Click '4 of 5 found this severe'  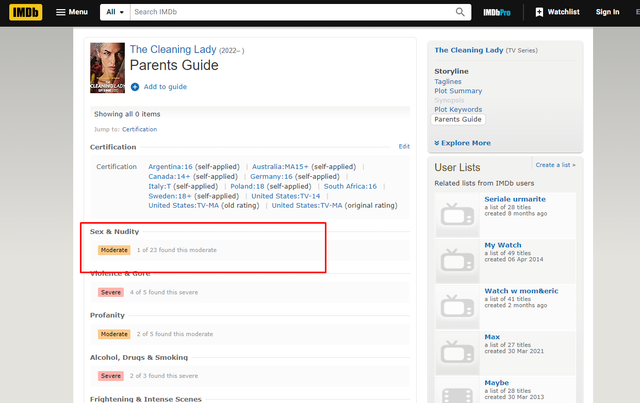point(164,292)
